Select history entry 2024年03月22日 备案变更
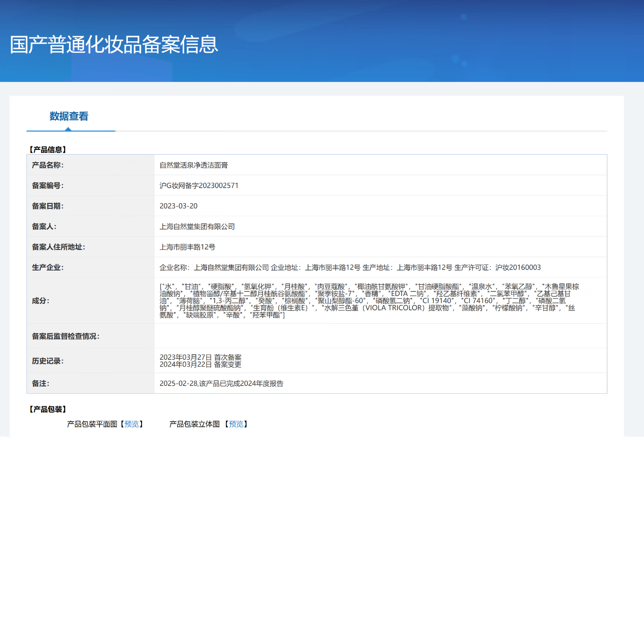Screen dimensions: 644x644 point(200,365)
